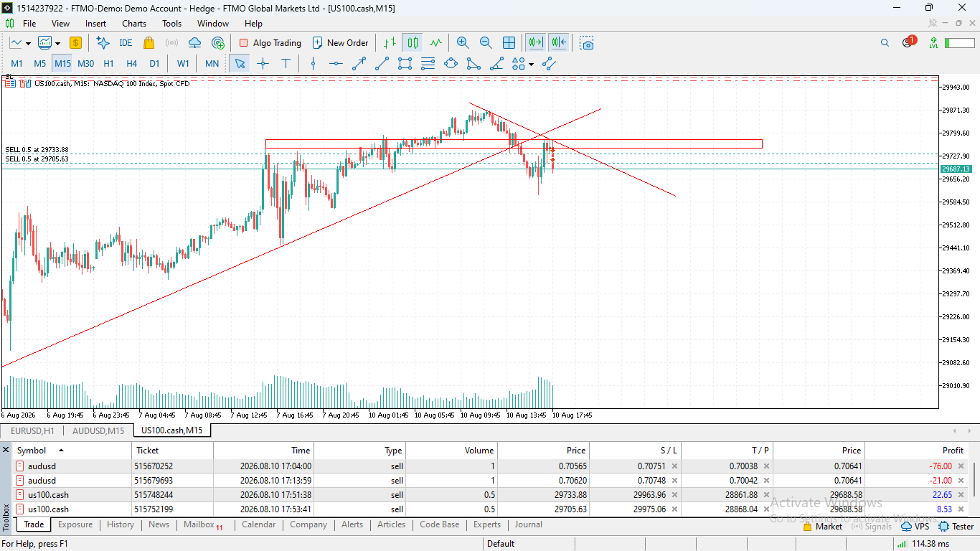Switch to the EURUSD,H1 chart tab
Viewport: 980px width, 551px height.
point(32,430)
